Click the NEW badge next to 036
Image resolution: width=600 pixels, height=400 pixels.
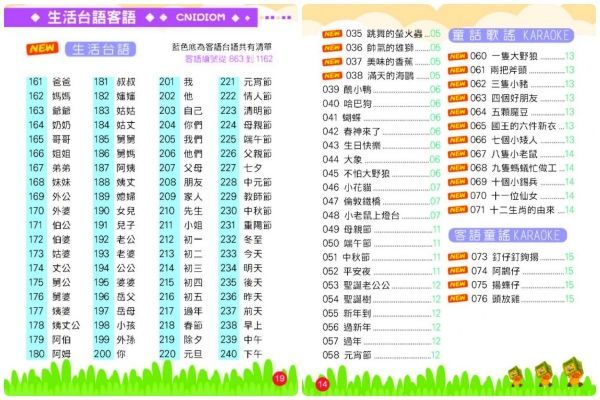pos(332,48)
